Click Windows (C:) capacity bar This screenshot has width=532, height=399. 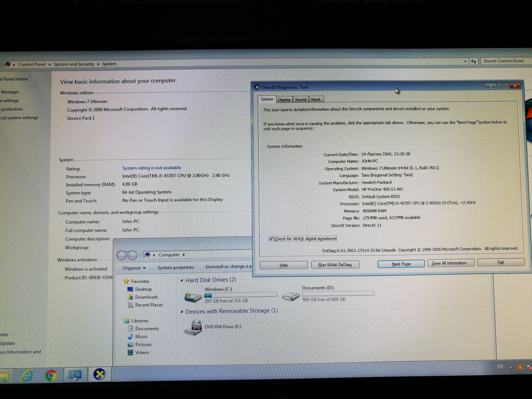coord(240,295)
